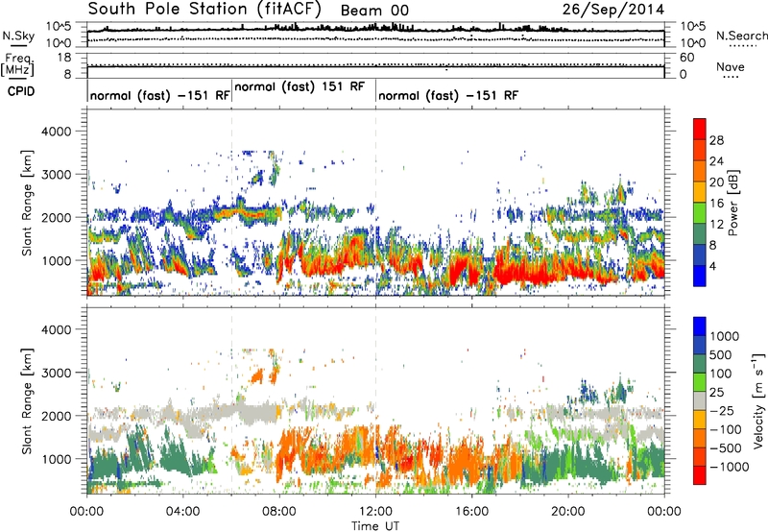This screenshot has height=532, width=768.
Task: Click the "Freq. [MHz]" axis label
Action: tap(17, 65)
